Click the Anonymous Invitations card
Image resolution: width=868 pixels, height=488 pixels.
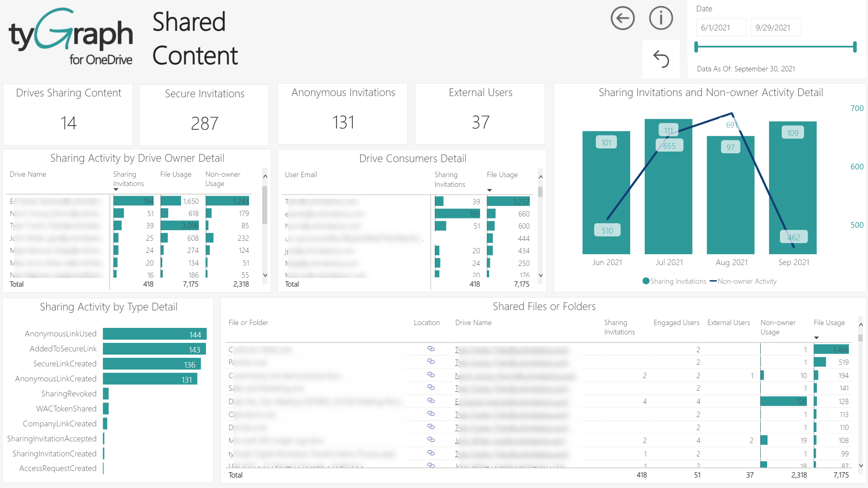(x=342, y=114)
